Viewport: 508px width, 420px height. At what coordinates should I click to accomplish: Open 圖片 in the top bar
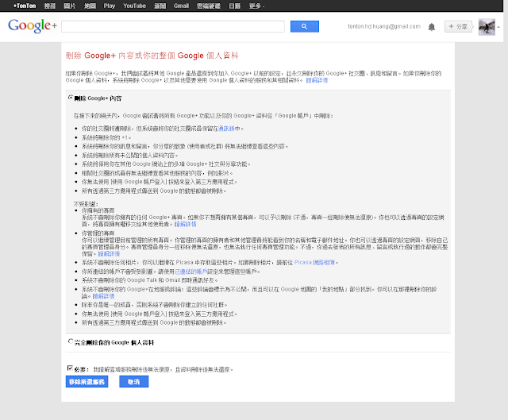click(x=70, y=6)
